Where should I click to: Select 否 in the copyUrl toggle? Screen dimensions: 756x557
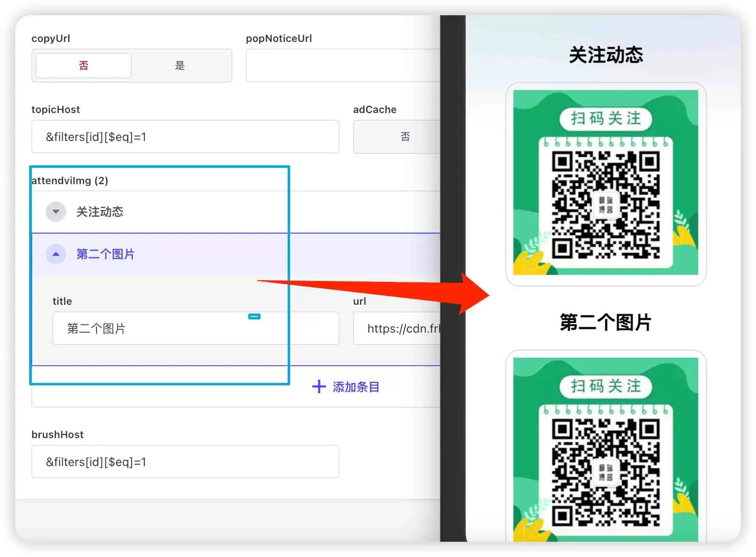point(83,66)
